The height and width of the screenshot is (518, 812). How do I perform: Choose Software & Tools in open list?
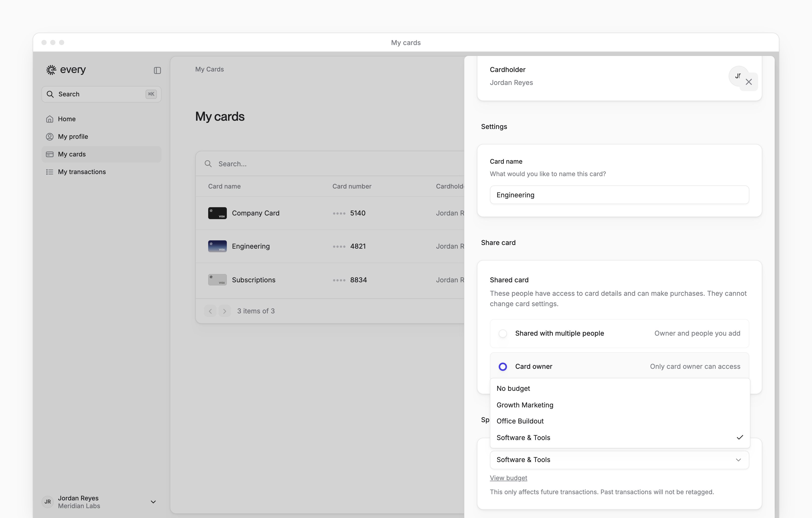click(x=619, y=437)
